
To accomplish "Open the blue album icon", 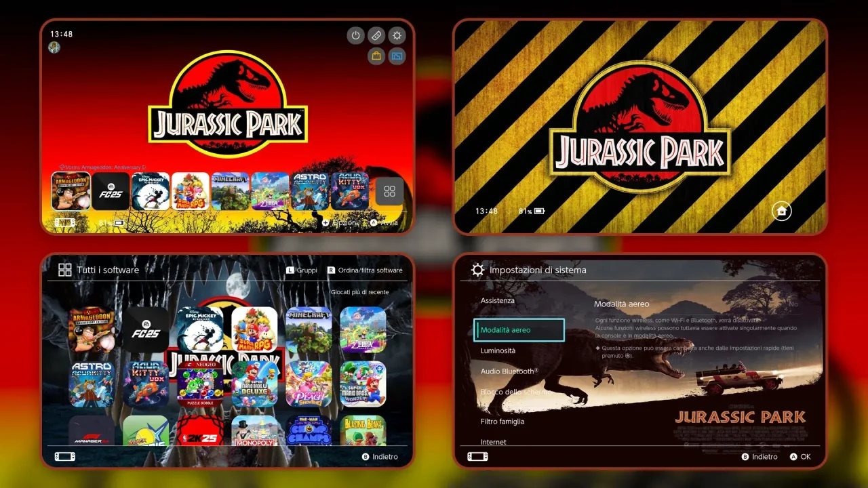I will pos(397,56).
